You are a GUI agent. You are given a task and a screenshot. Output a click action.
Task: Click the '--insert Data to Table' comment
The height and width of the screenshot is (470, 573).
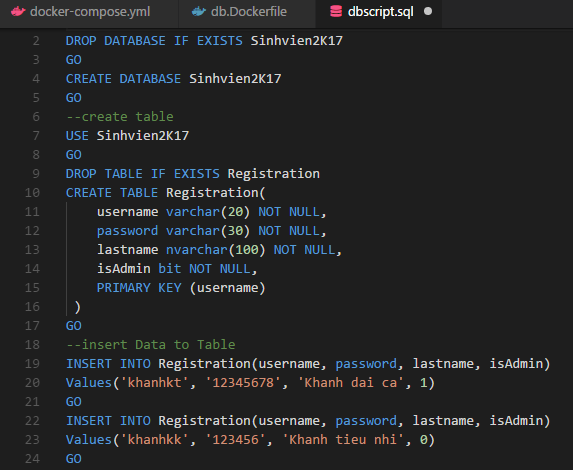click(x=151, y=345)
